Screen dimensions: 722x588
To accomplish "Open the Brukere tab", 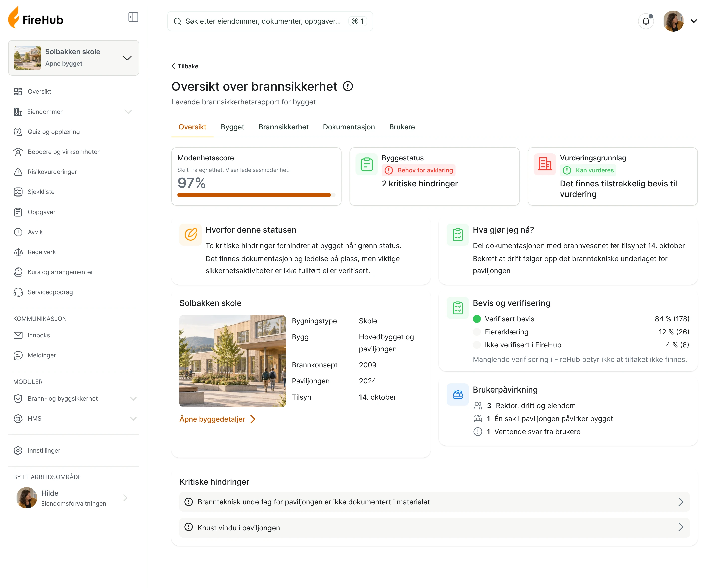I will [402, 127].
